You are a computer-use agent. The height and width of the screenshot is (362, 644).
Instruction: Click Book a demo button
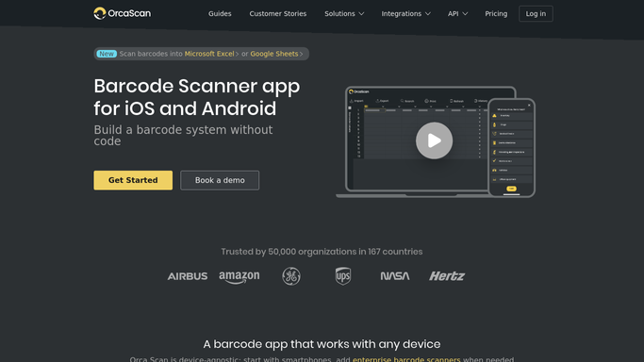pos(220,180)
